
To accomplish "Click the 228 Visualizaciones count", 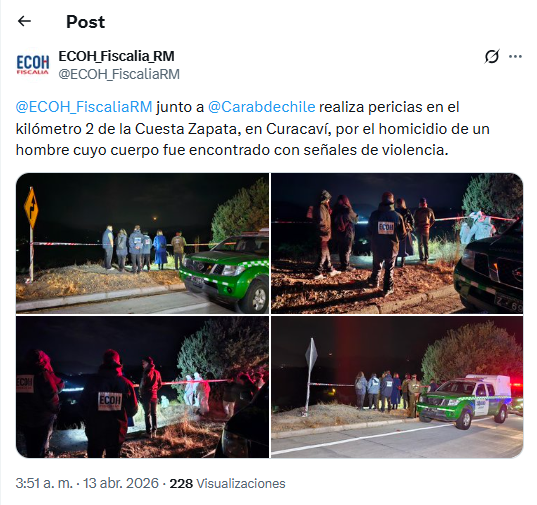I will 227,483.
